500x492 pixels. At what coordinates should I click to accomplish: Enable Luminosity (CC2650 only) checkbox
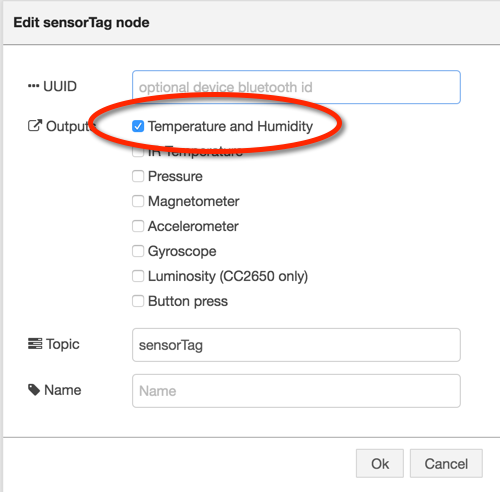tap(138, 276)
